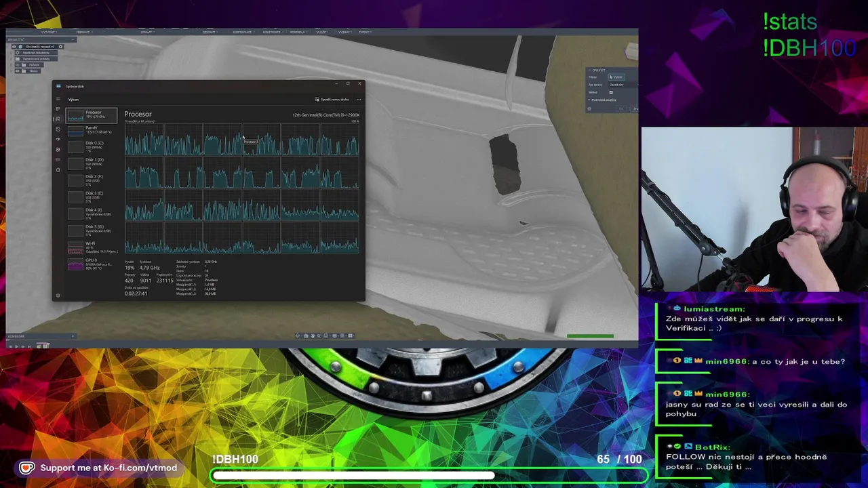Open grid and snaps icon in the navigation bar
This screenshot has height=488, width=868.
[342, 335]
